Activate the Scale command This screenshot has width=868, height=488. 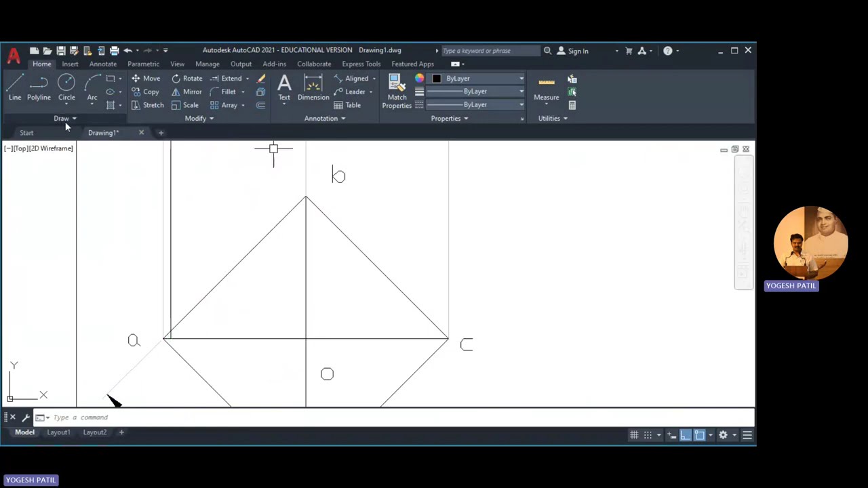(185, 105)
